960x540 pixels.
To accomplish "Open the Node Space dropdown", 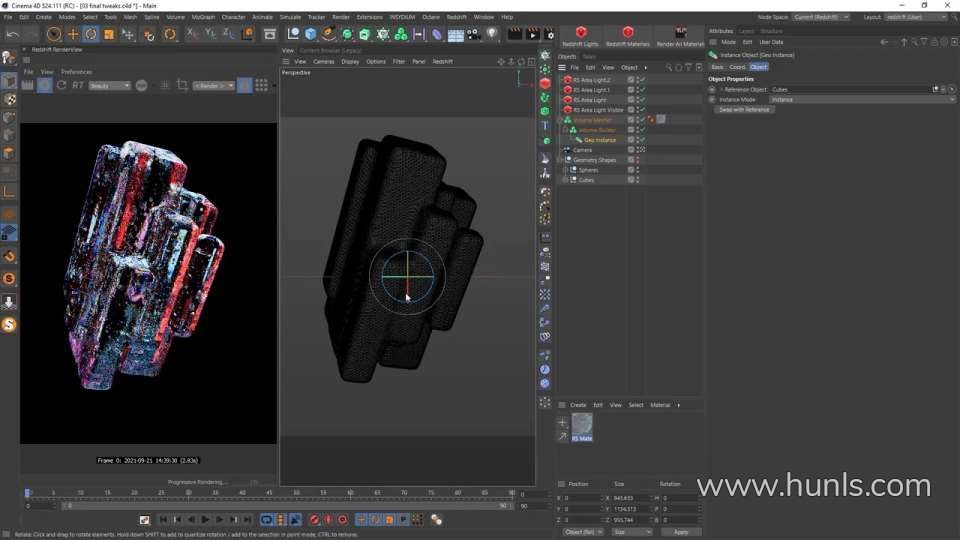I will coord(820,17).
